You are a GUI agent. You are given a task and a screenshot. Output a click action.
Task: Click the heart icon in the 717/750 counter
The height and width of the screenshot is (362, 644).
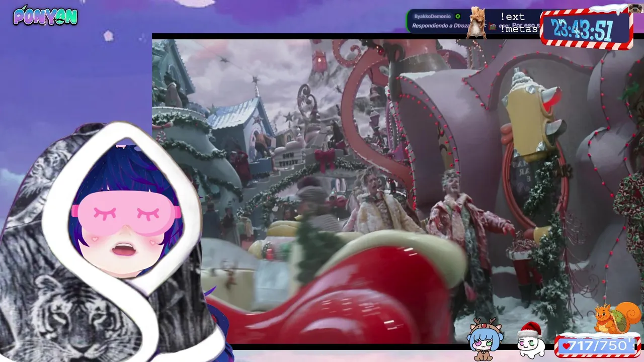[566, 346]
